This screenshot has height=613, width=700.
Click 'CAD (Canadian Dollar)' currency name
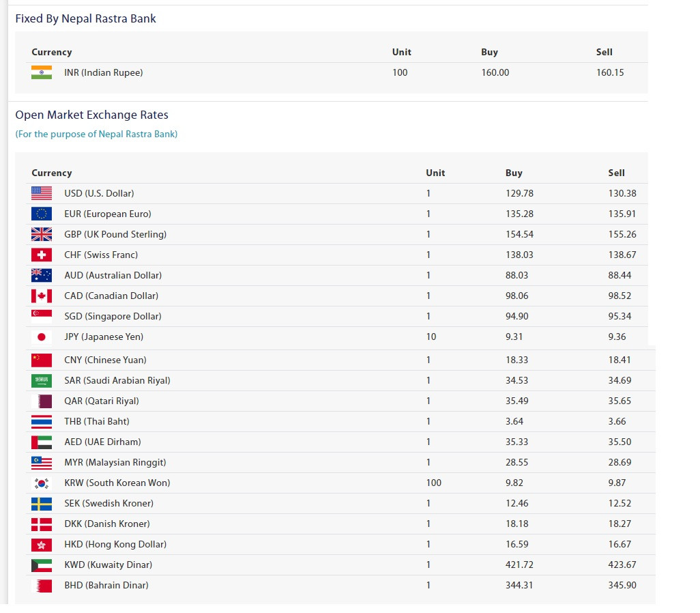pyautogui.click(x=111, y=296)
